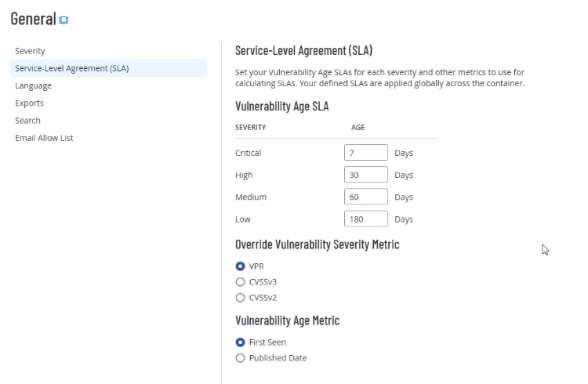Focus the High severity age input

[365, 175]
